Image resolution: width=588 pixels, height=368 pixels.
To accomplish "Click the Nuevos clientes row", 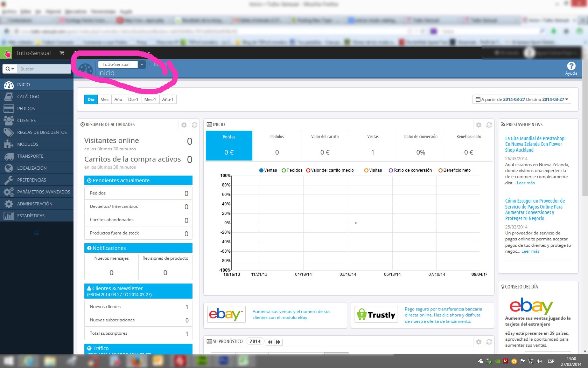I will click(x=138, y=307).
